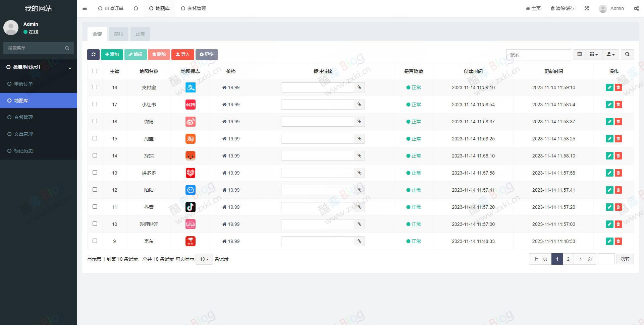Open the 更多 actions menu
This screenshot has height=325, width=644.
pos(206,54)
